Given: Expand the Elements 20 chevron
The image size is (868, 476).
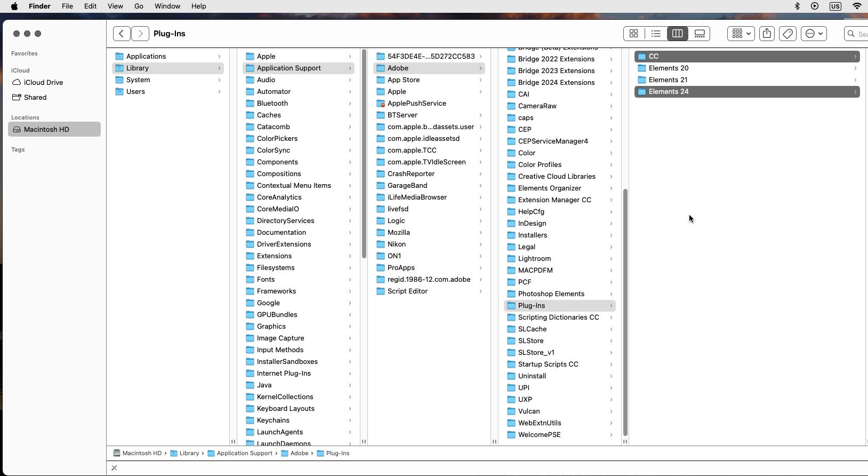Looking at the screenshot, I should tap(855, 68).
